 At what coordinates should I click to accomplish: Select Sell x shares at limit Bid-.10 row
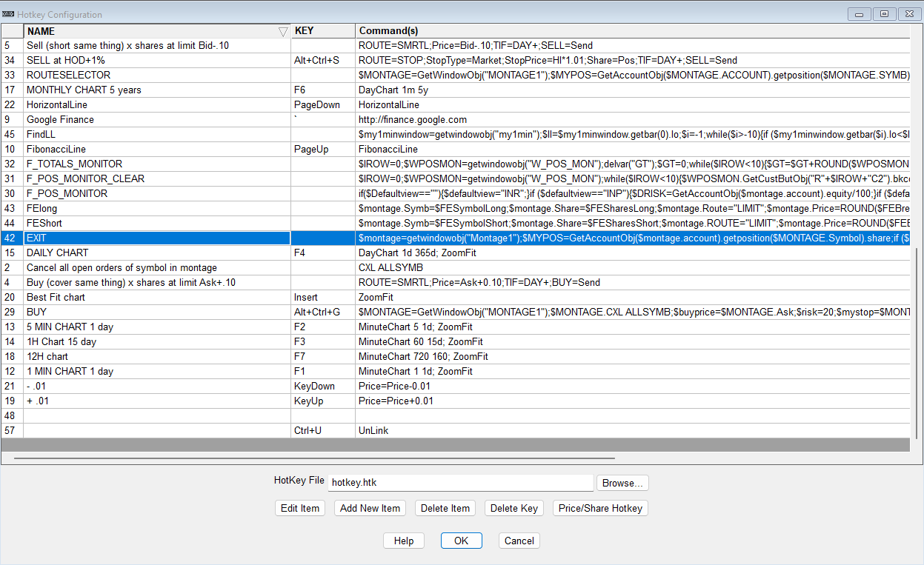click(456, 45)
